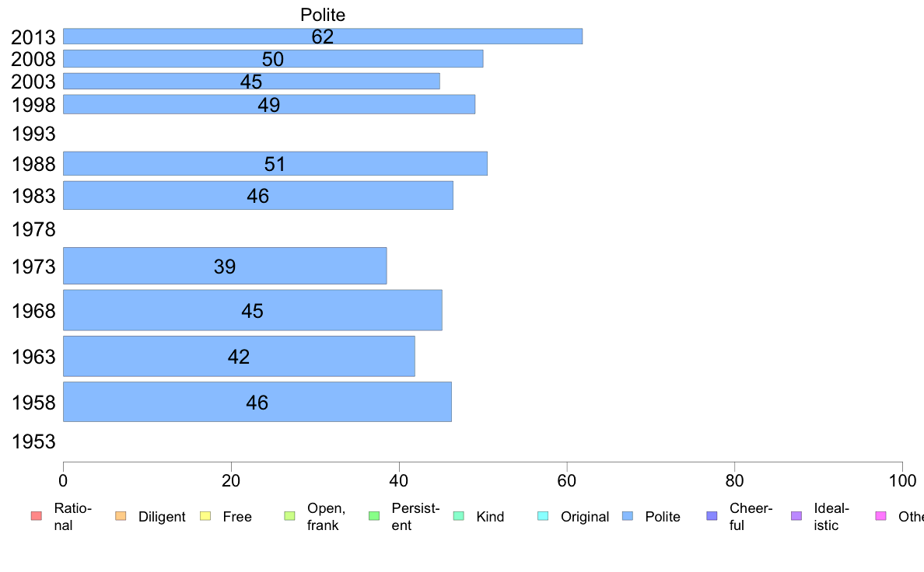Click the blue Polite legend swatch
924x572 pixels.
click(x=628, y=517)
